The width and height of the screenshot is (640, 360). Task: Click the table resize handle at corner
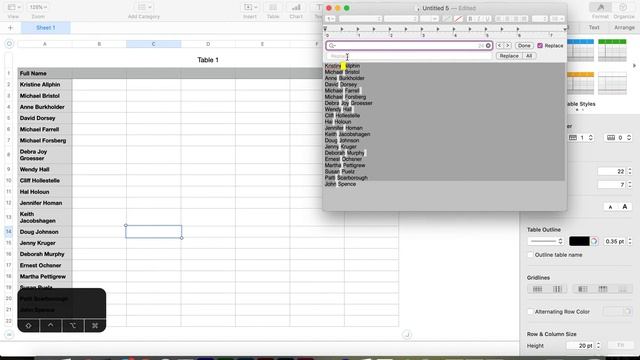407,334
